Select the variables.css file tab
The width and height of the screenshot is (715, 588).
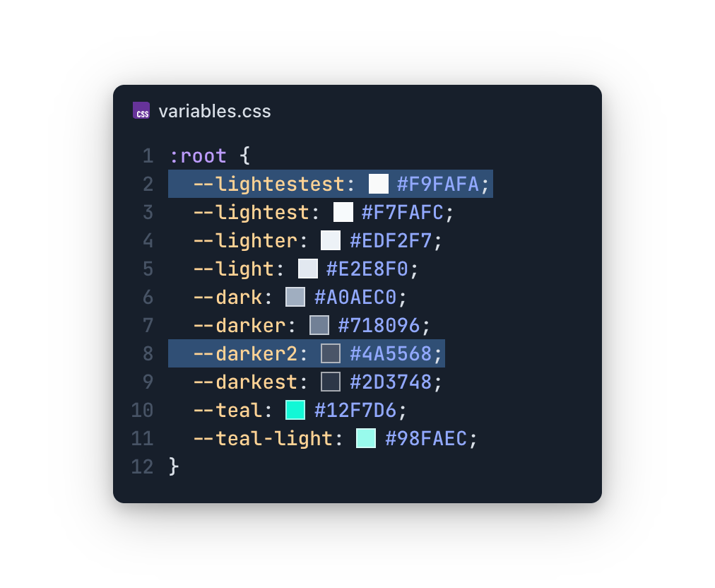(x=214, y=112)
